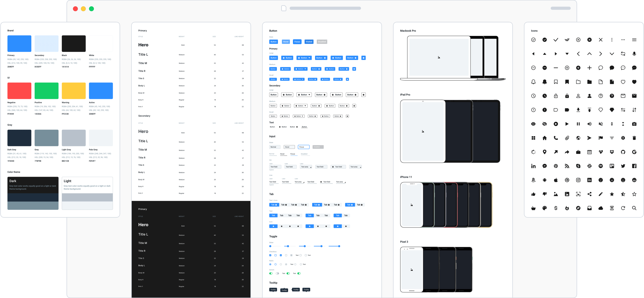Check the first checkbox in the Checkbox row

tap(270, 255)
